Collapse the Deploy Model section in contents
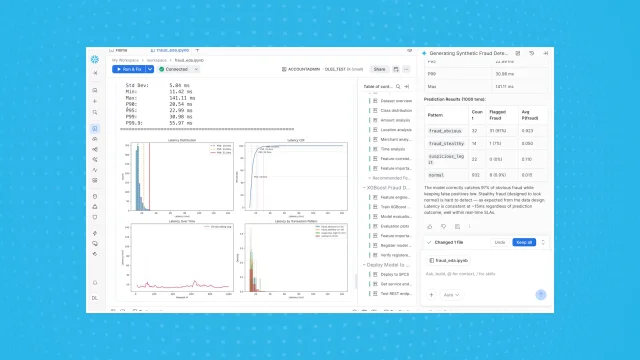The height and width of the screenshot is (360, 640). click(x=364, y=265)
